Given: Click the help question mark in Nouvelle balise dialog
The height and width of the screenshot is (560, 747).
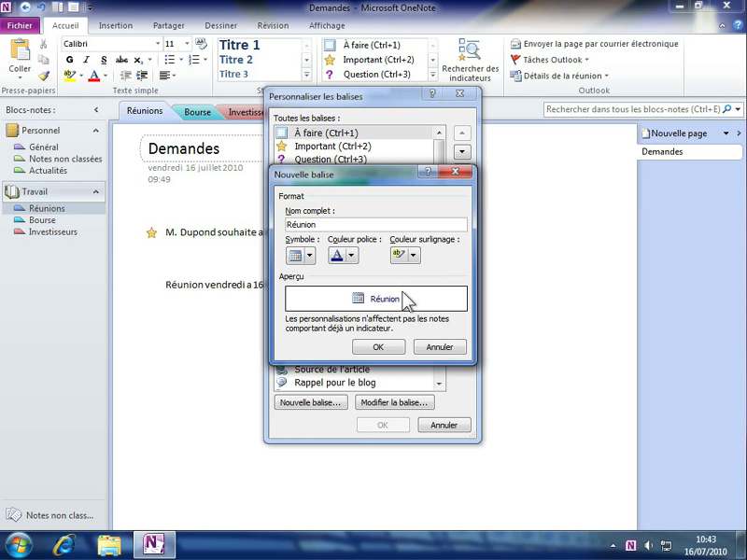Looking at the screenshot, I should (x=428, y=172).
